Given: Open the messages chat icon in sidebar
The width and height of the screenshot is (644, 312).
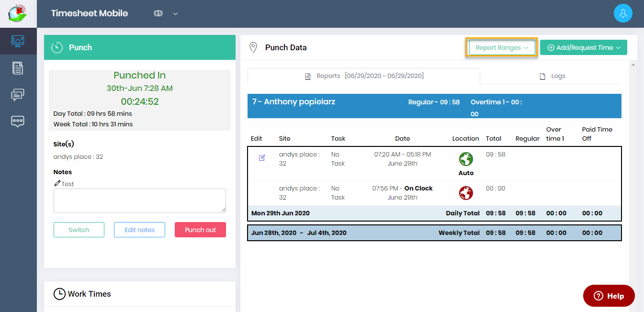Looking at the screenshot, I should [18, 95].
